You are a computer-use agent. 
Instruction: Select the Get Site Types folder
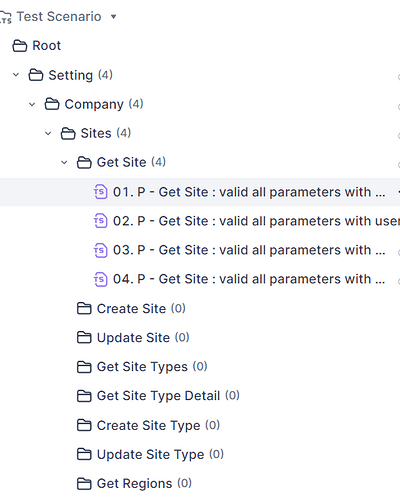pyautogui.click(x=142, y=367)
